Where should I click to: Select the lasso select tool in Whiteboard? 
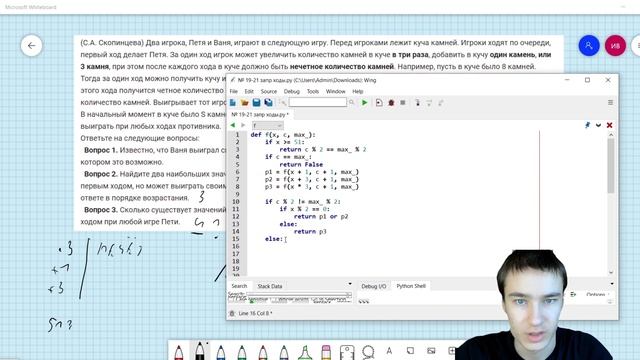tap(368, 352)
